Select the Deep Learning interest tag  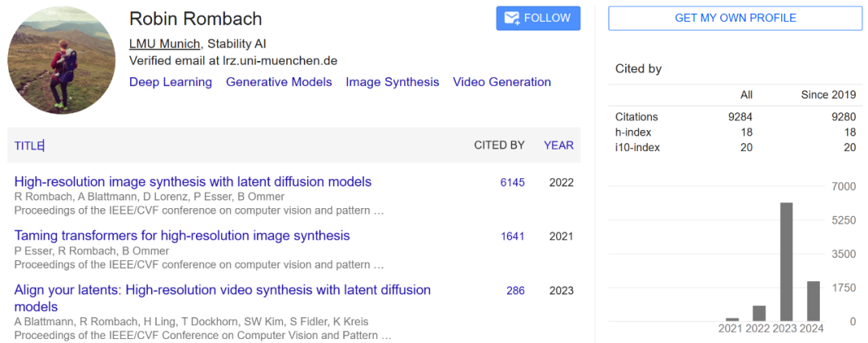170,82
